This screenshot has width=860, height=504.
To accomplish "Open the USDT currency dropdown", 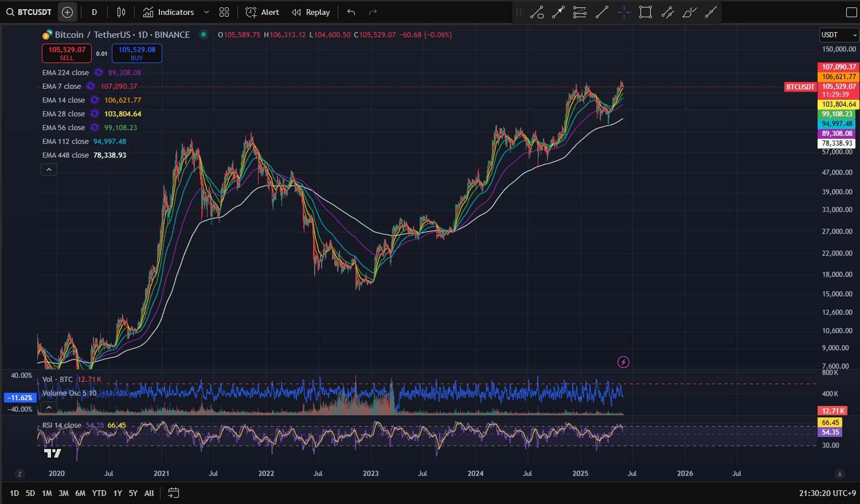I will coord(839,35).
